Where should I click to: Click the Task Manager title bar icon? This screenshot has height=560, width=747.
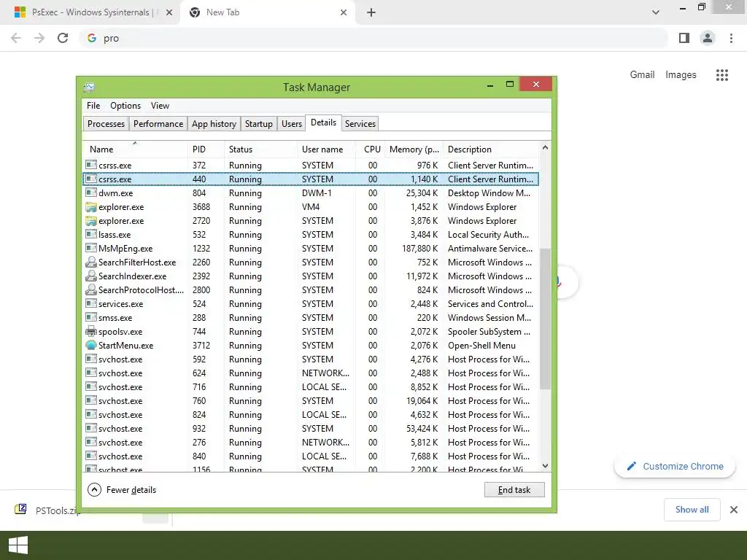click(89, 87)
